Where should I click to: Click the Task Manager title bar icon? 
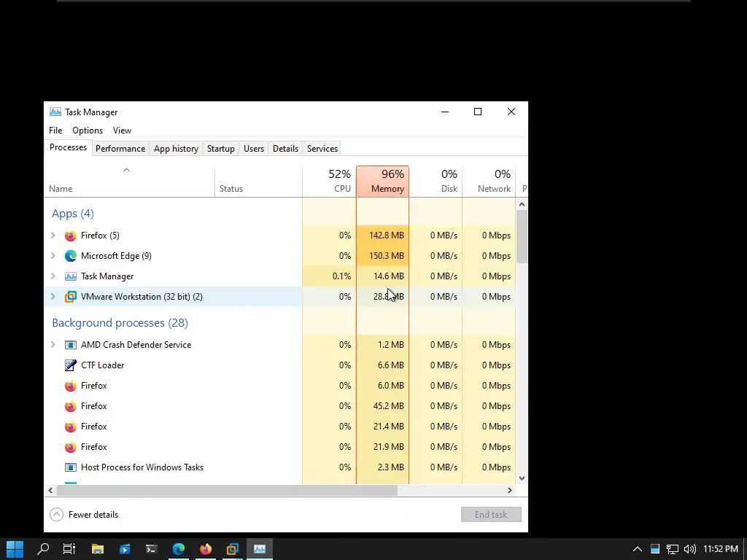[55, 112]
